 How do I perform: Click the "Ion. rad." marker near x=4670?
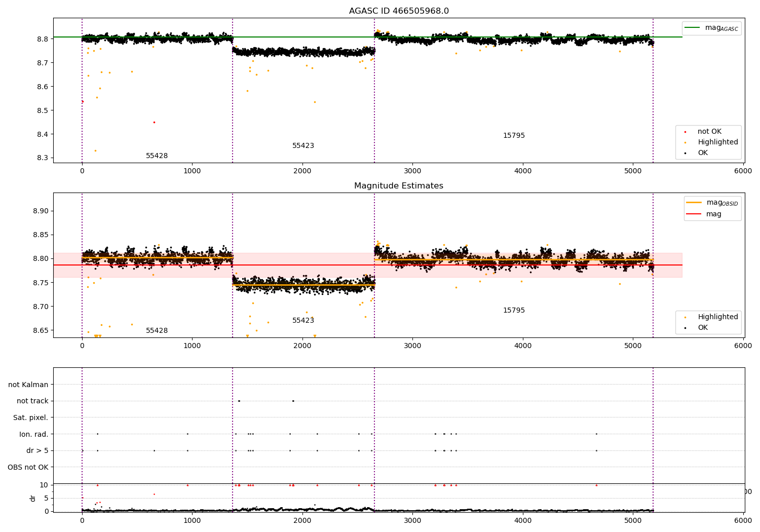[x=596, y=434]
